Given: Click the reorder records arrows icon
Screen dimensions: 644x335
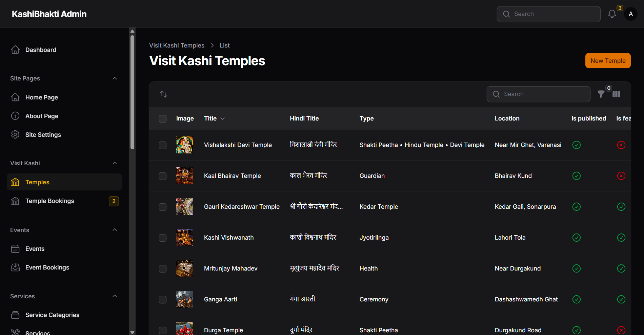Looking at the screenshot, I should click(x=164, y=94).
